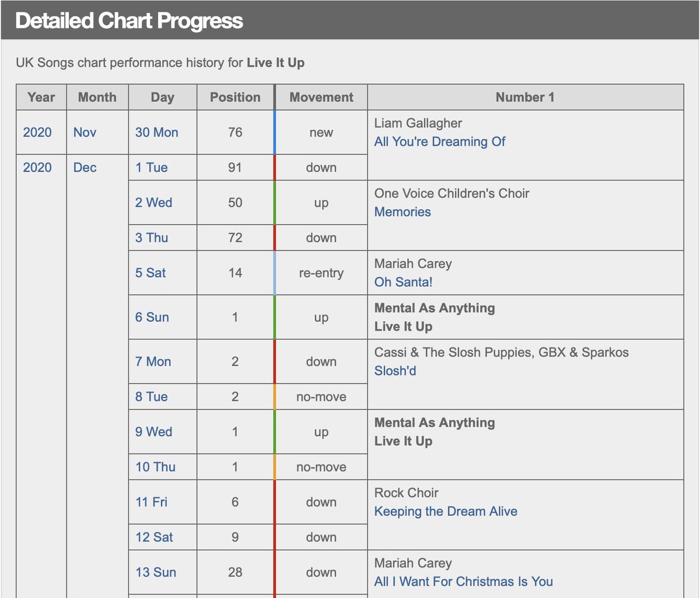Select position 28 in the 13 Sun row
The width and height of the screenshot is (700, 598).
pos(235,572)
